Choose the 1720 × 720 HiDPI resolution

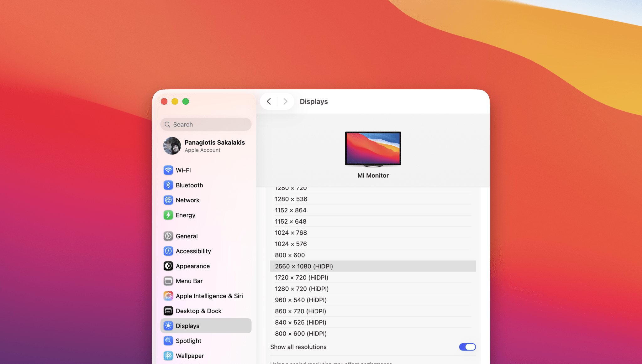pyautogui.click(x=301, y=277)
